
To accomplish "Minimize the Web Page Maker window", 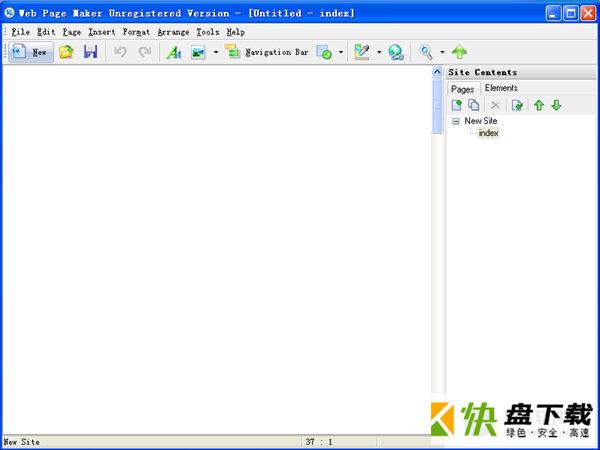I will 553,13.
